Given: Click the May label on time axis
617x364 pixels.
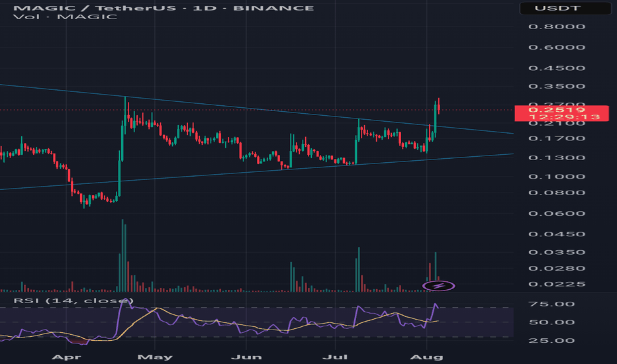Looking at the screenshot, I should tap(155, 357).
